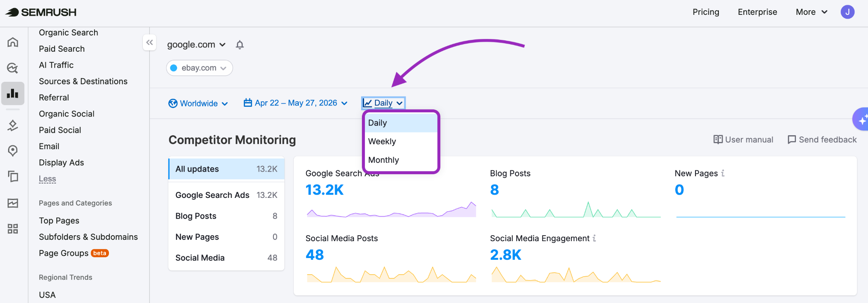Screen dimensions: 868x303
Task: Select the Traffic & Market bar chart icon
Action: click(x=13, y=93)
